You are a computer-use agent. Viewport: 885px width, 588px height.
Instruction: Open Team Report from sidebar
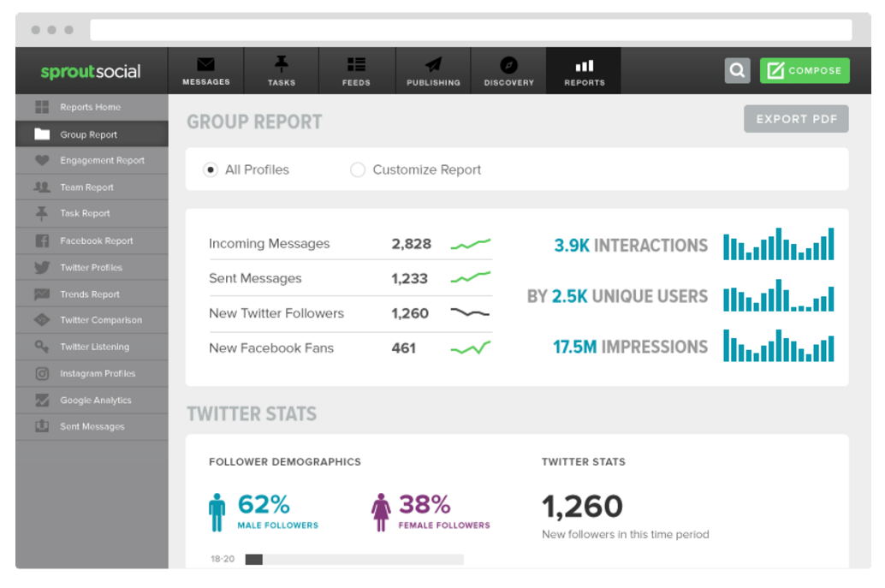pyautogui.click(x=92, y=187)
